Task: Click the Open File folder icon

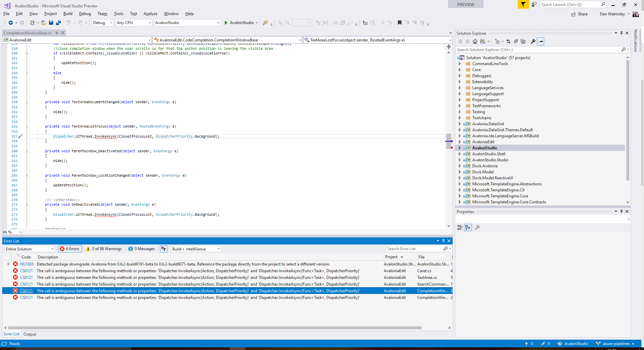Action: (x=43, y=23)
